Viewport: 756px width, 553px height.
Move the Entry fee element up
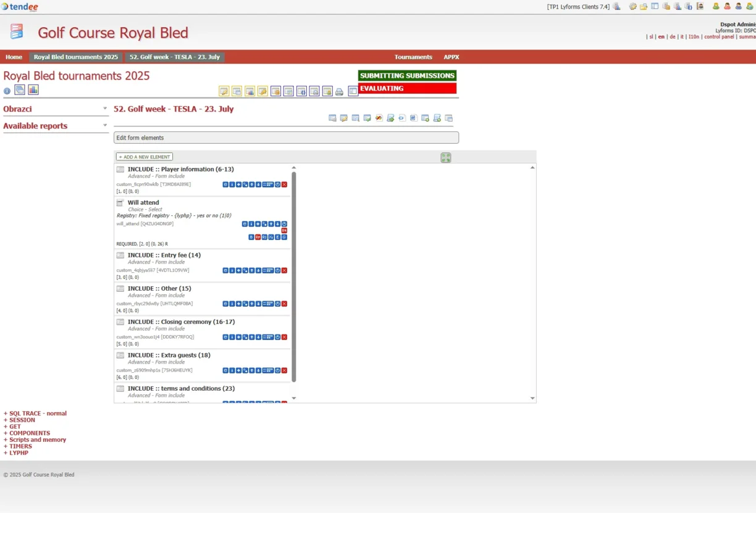[x=252, y=270]
